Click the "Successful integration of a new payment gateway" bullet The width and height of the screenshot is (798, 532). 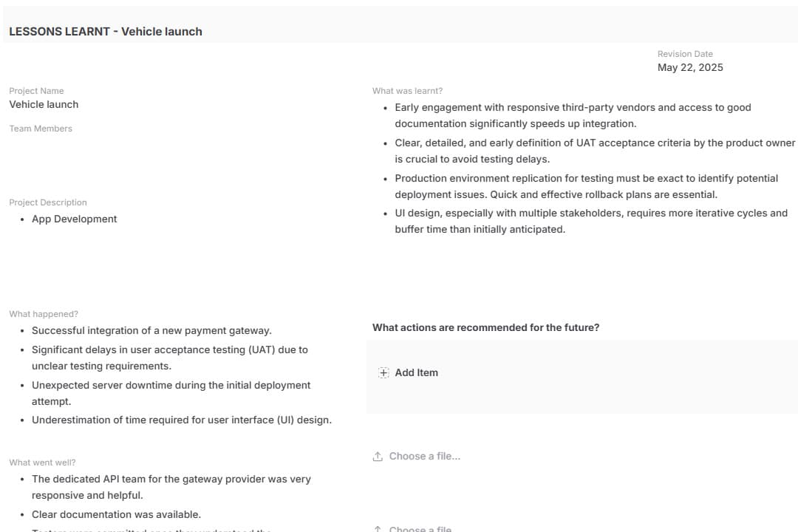coord(151,331)
